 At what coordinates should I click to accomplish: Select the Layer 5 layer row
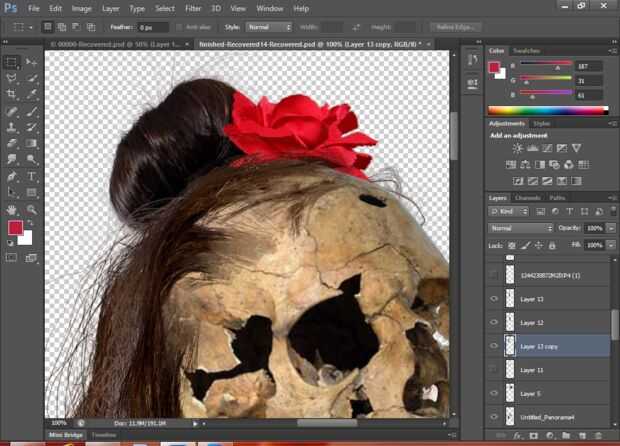click(548, 393)
